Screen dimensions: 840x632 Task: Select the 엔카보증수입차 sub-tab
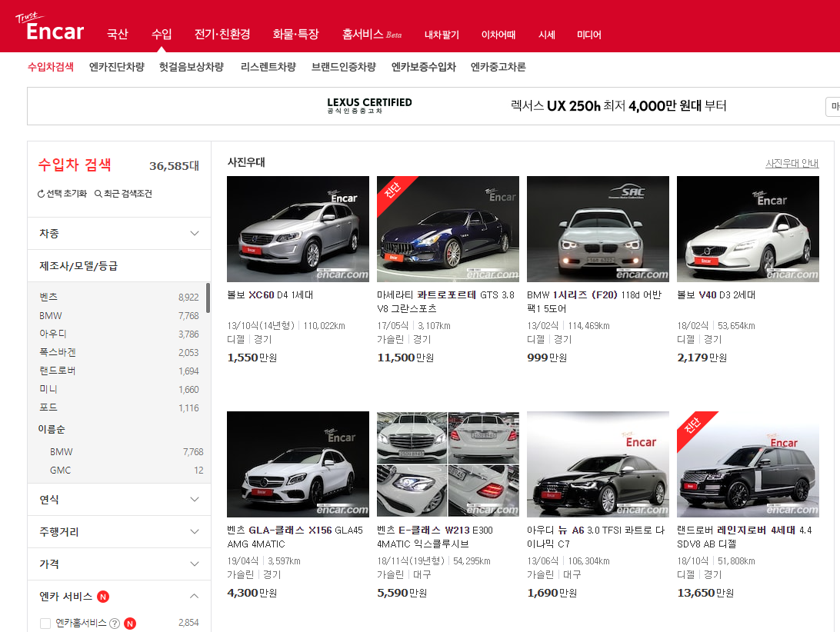(x=424, y=67)
